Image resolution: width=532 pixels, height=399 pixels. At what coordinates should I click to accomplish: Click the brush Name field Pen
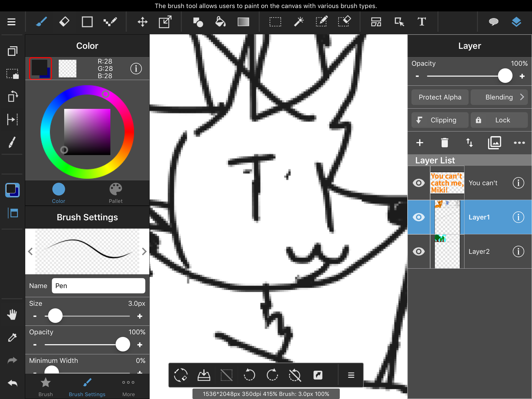[x=98, y=286]
